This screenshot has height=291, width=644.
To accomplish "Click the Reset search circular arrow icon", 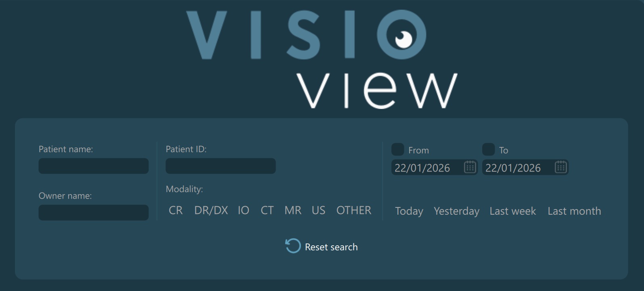I will [x=293, y=246].
